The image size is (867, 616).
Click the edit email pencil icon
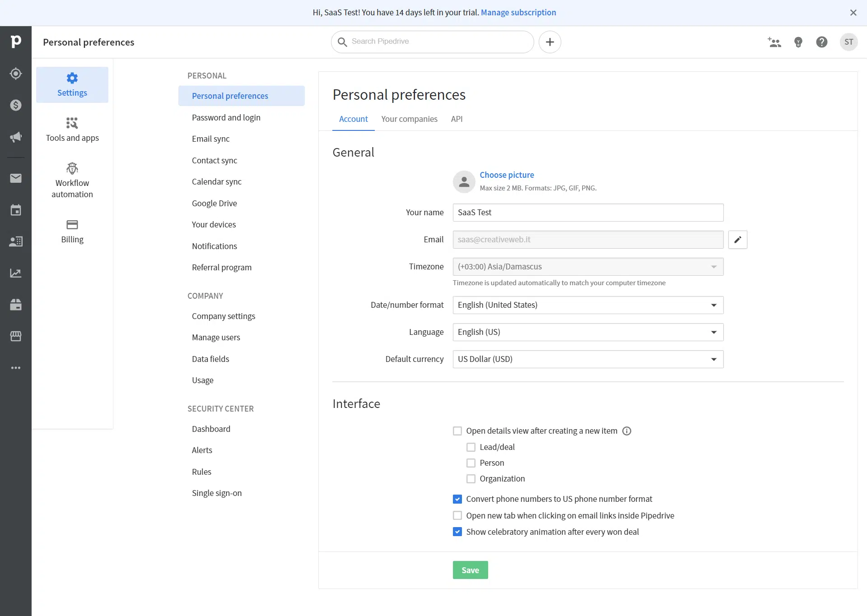point(737,240)
